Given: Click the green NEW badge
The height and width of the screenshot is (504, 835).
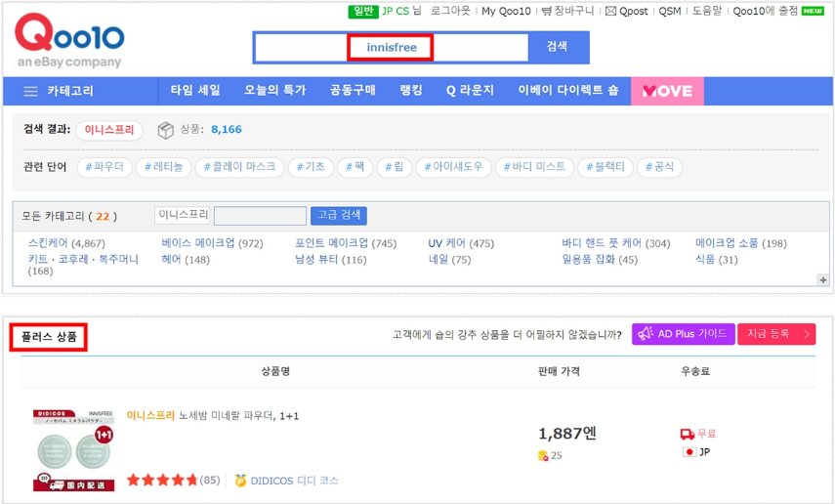Looking at the screenshot, I should click(813, 11).
